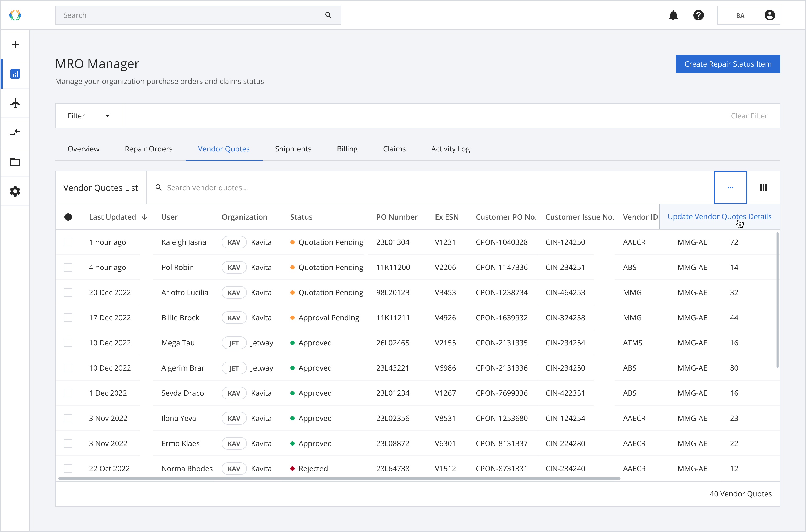This screenshot has height=532, width=806.
Task: Tick the Ermo Klaes row checkbox
Action: coord(68,443)
